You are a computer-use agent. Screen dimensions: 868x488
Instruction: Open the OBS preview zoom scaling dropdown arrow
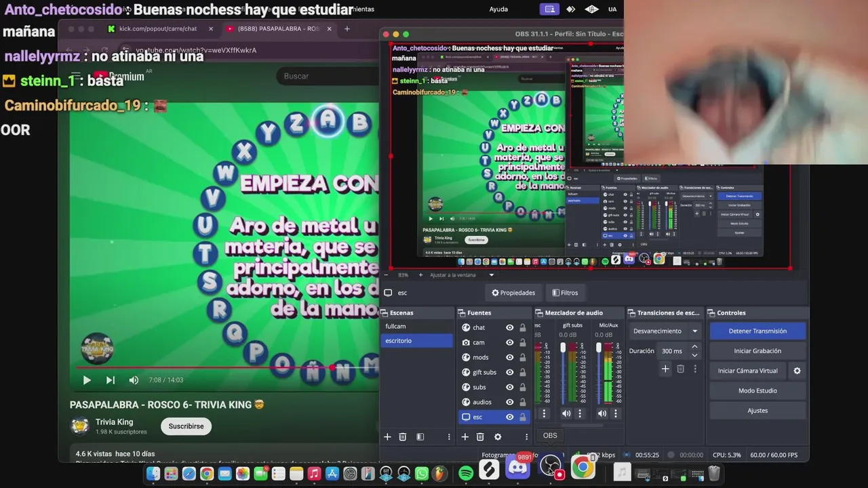[492, 274]
